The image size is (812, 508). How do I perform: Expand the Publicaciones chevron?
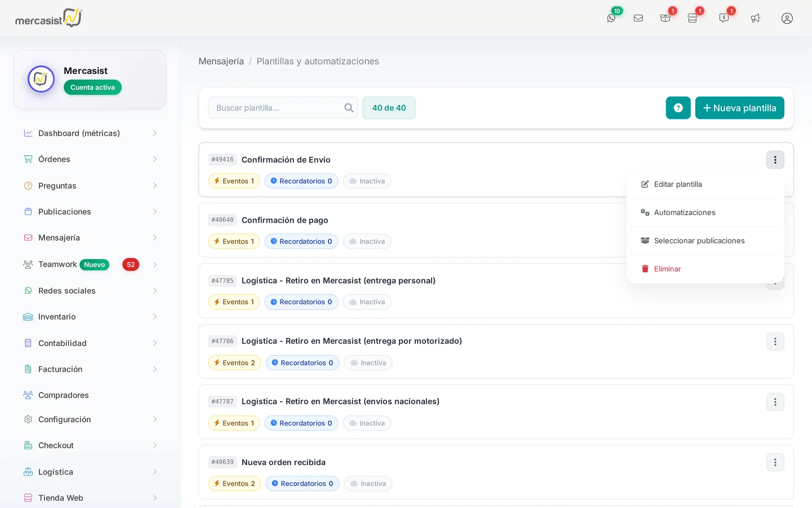pyautogui.click(x=155, y=212)
